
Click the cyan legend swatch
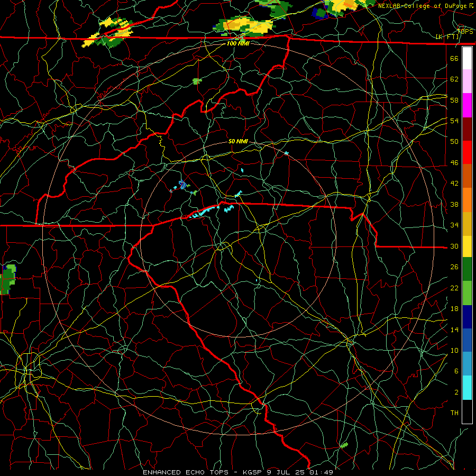[467, 388]
